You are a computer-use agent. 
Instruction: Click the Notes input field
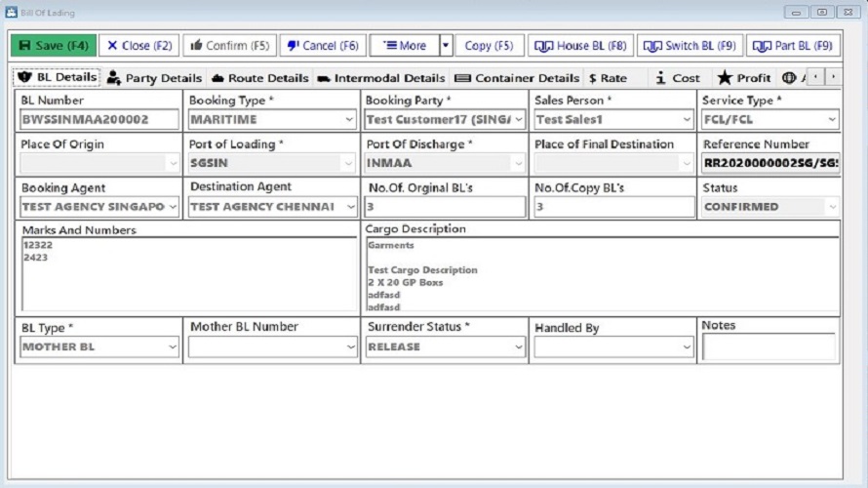click(x=769, y=346)
